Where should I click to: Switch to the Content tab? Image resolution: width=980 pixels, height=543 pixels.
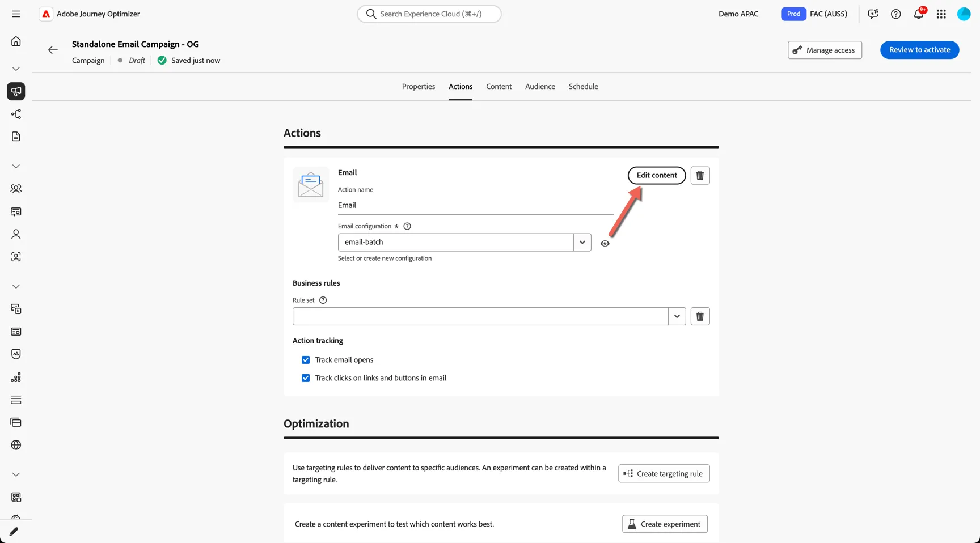click(x=499, y=87)
